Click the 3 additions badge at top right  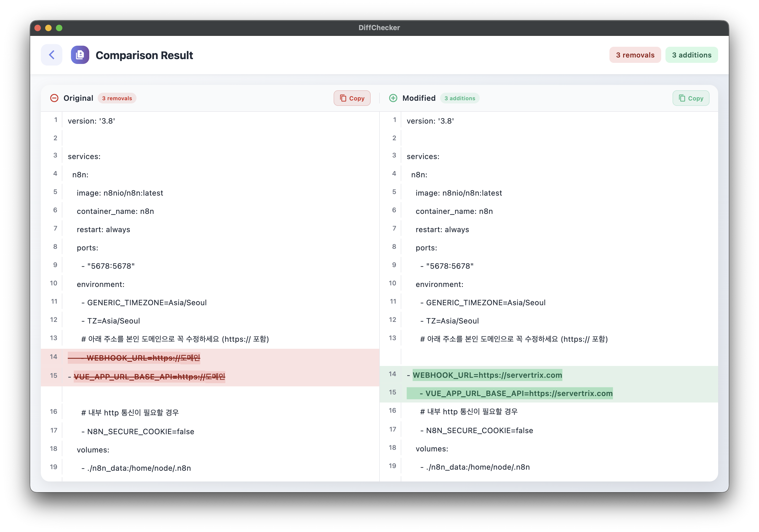(x=691, y=55)
